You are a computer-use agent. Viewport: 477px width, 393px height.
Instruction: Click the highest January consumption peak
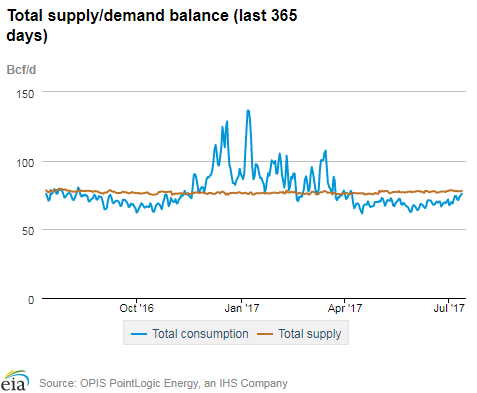248,111
